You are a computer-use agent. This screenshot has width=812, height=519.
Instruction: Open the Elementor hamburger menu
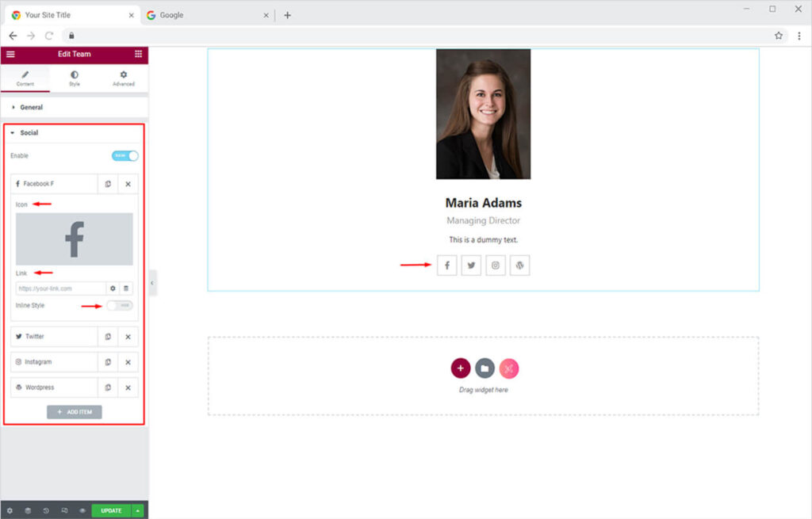10,54
